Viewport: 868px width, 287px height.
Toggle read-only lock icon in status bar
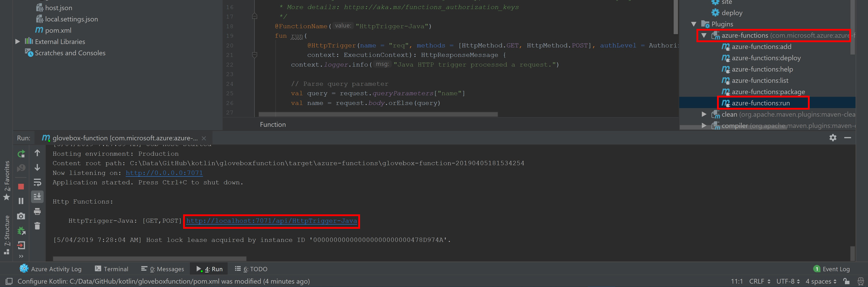[x=846, y=281]
